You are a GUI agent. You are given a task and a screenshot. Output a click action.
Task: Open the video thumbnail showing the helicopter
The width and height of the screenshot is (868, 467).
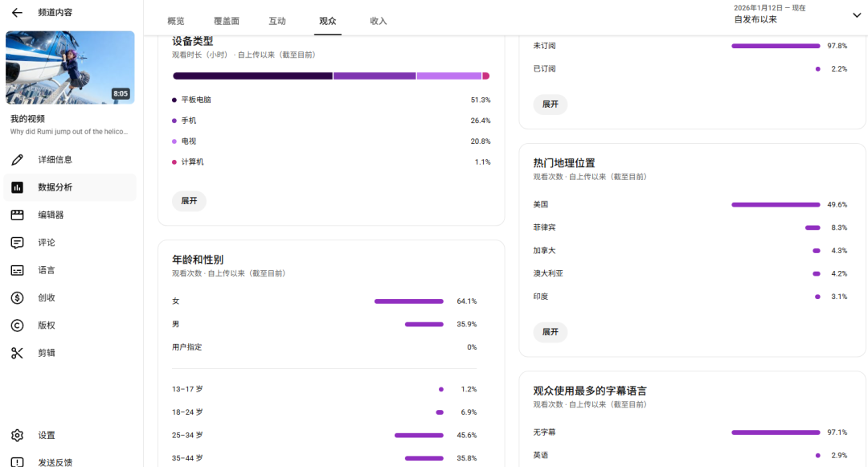[x=70, y=67]
